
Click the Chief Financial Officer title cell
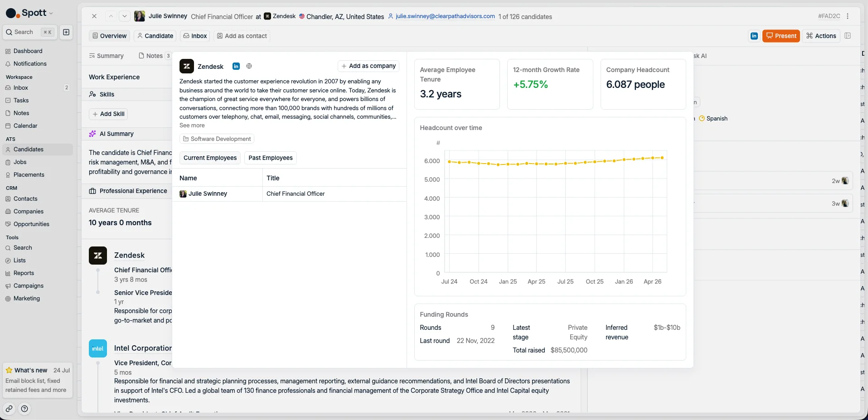pos(296,194)
